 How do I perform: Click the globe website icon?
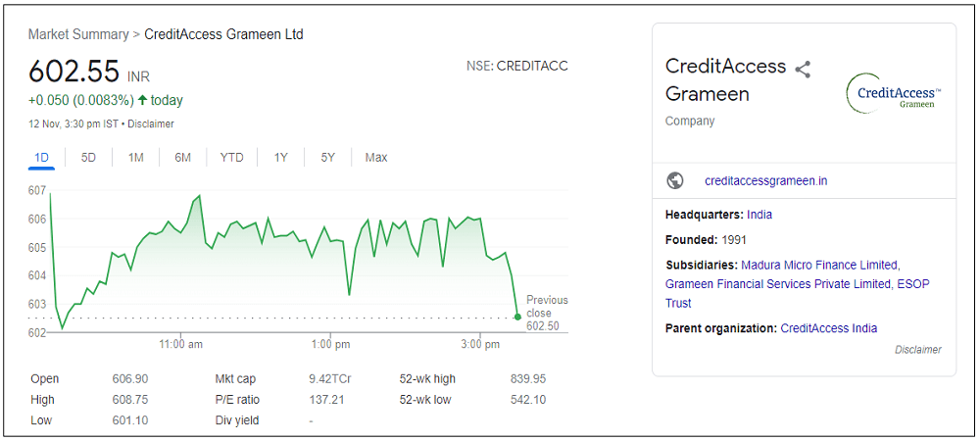pyautogui.click(x=675, y=180)
